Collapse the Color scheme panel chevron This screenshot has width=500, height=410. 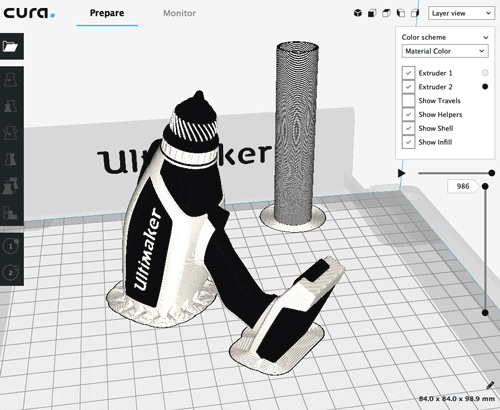(x=486, y=37)
